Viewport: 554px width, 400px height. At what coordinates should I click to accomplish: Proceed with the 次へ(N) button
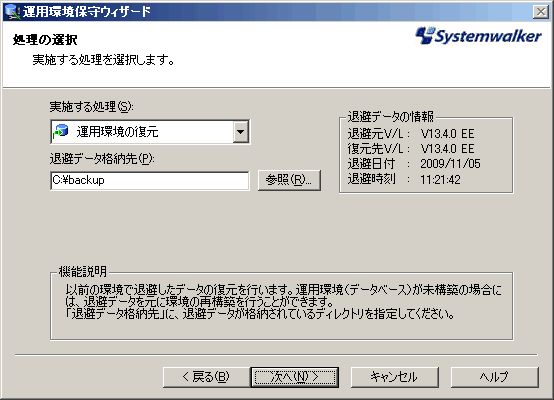coord(295,377)
